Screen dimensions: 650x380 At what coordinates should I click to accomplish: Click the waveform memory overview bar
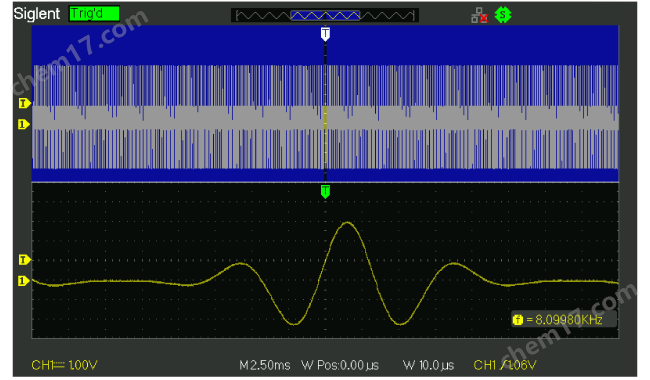pos(325,16)
